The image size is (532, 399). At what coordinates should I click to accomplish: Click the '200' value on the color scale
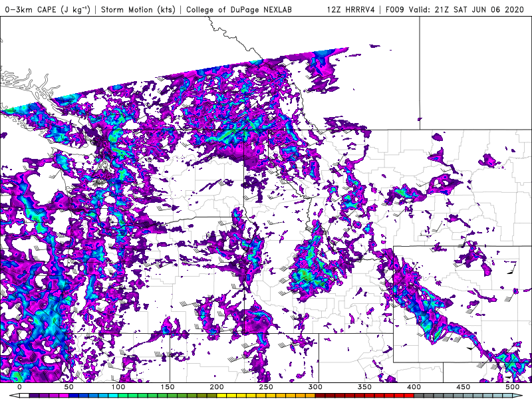click(217, 387)
